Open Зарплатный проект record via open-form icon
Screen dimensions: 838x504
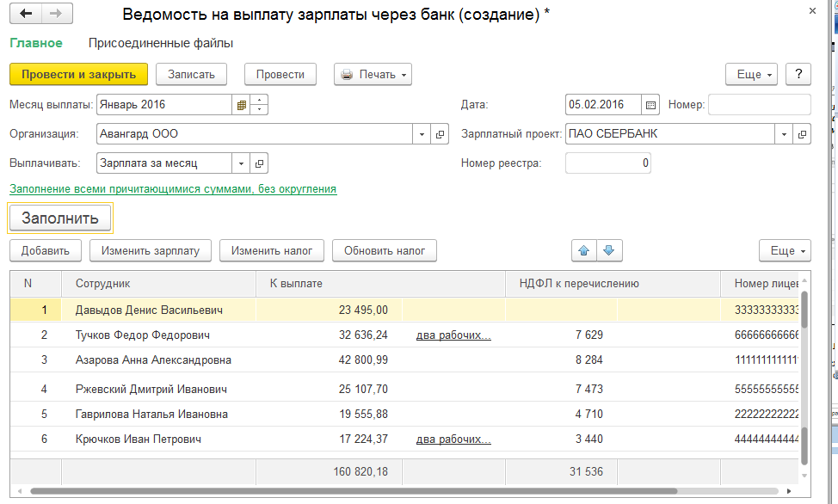pos(802,134)
